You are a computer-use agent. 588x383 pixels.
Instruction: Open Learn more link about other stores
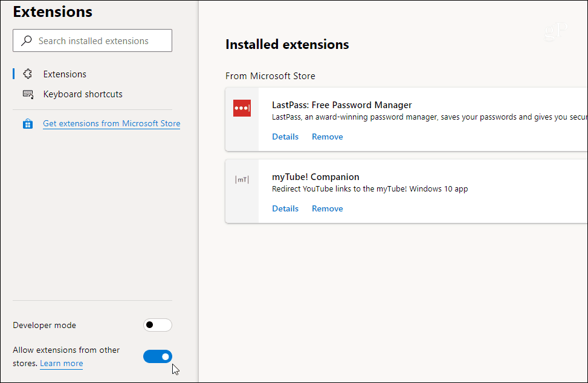tap(62, 363)
